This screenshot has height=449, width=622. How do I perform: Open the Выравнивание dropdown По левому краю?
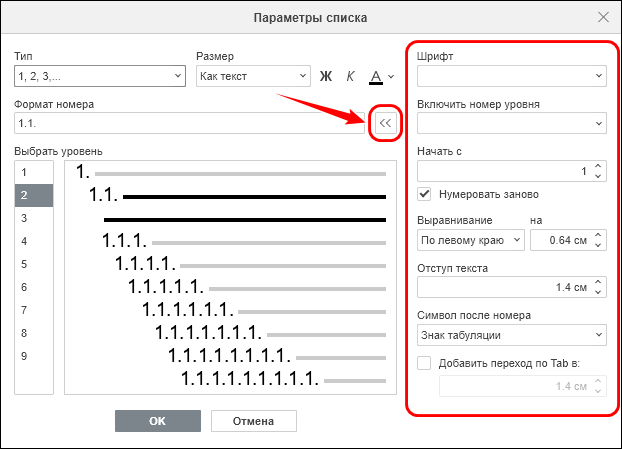click(471, 240)
